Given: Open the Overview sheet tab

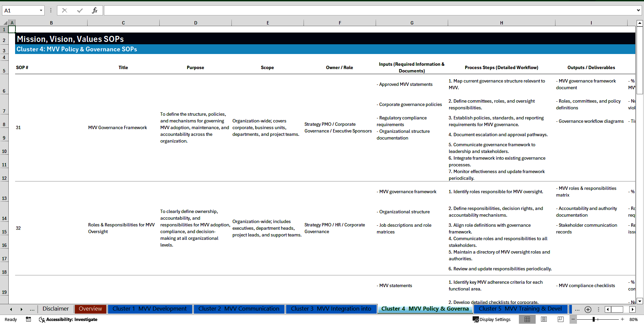Looking at the screenshot, I should pyautogui.click(x=90, y=309).
